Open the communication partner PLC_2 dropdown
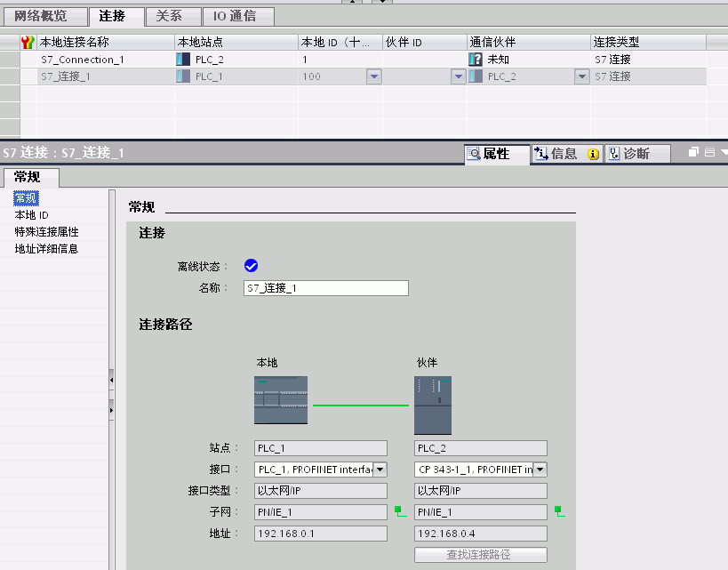The image size is (728, 570). pos(581,76)
